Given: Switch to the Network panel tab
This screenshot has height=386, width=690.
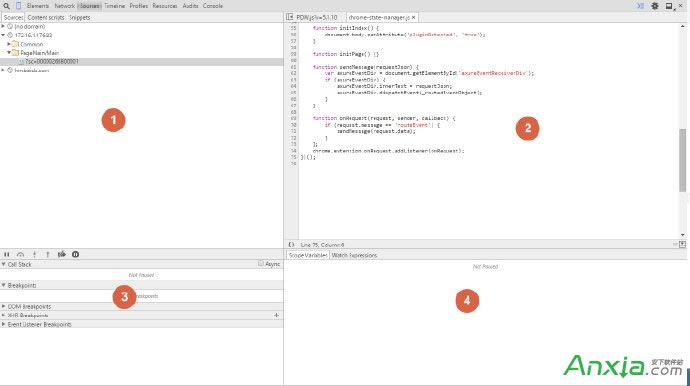Looking at the screenshot, I should coord(64,6).
